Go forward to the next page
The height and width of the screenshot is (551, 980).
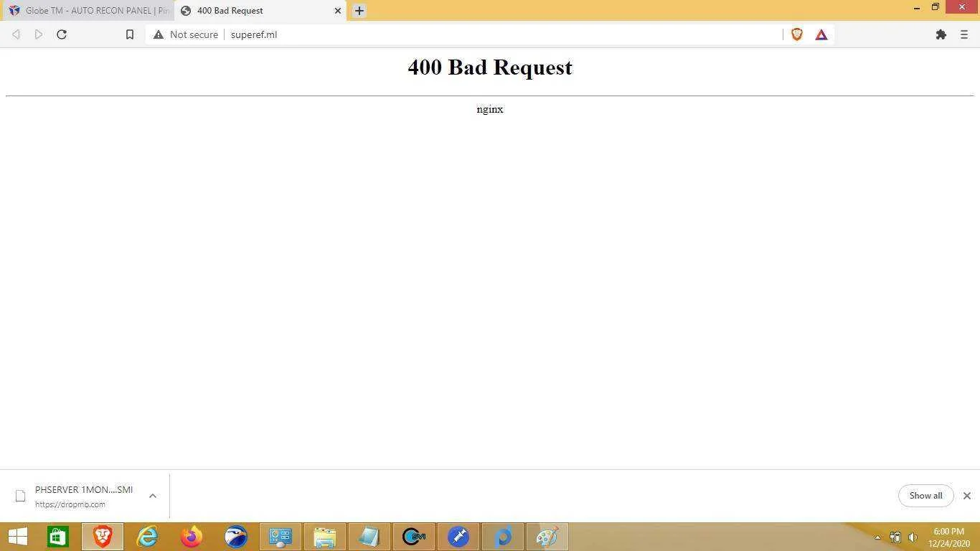click(39, 34)
